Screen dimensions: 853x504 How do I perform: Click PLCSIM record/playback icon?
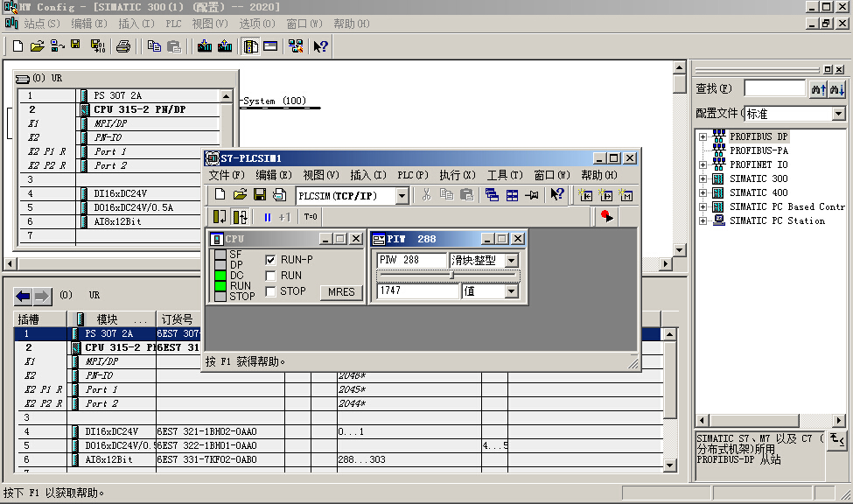[606, 216]
